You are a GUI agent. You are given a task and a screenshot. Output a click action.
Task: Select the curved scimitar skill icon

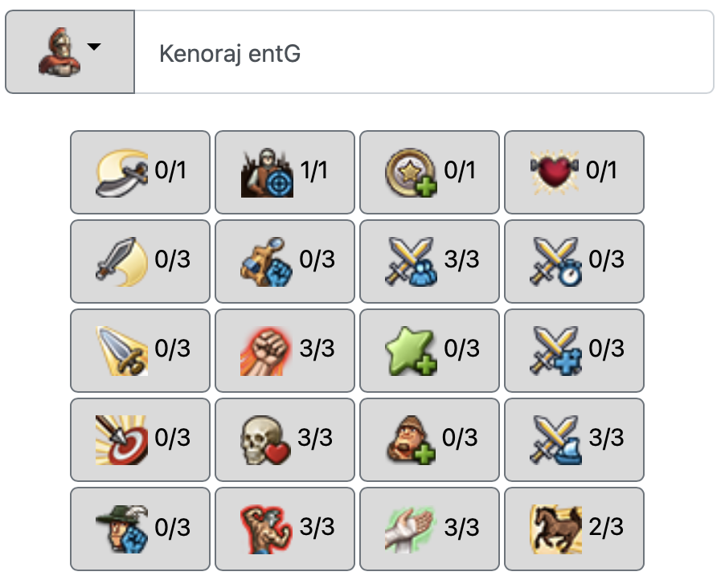(x=140, y=172)
